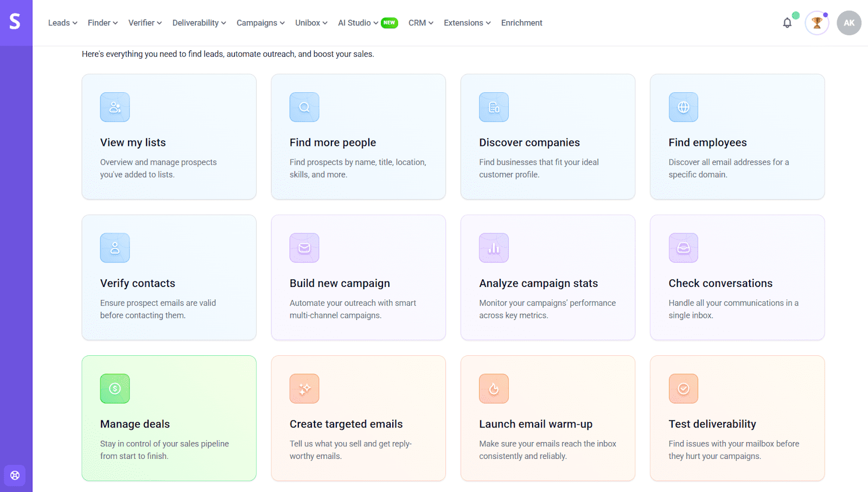Open the help widget at sidebar bottom
868x492 pixels.
click(x=15, y=475)
